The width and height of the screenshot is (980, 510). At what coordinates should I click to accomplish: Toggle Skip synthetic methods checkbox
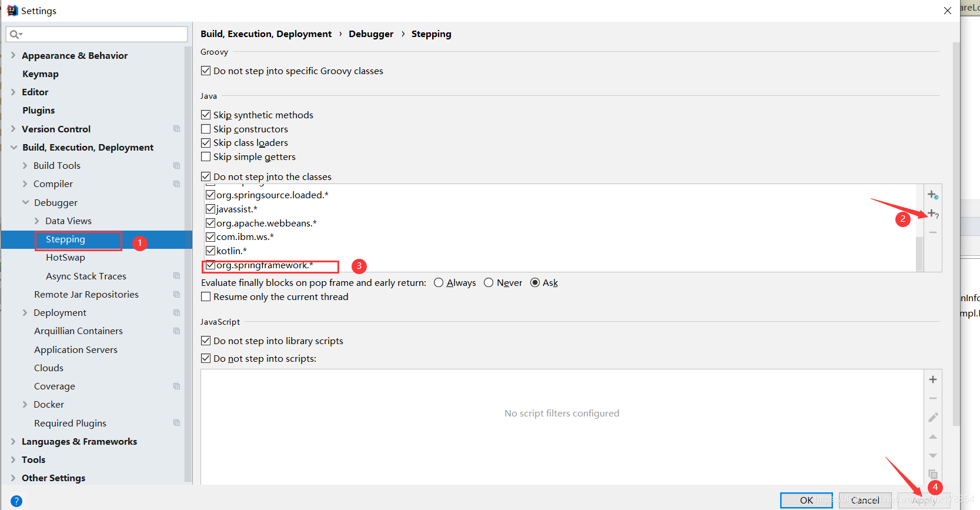pyautogui.click(x=206, y=115)
